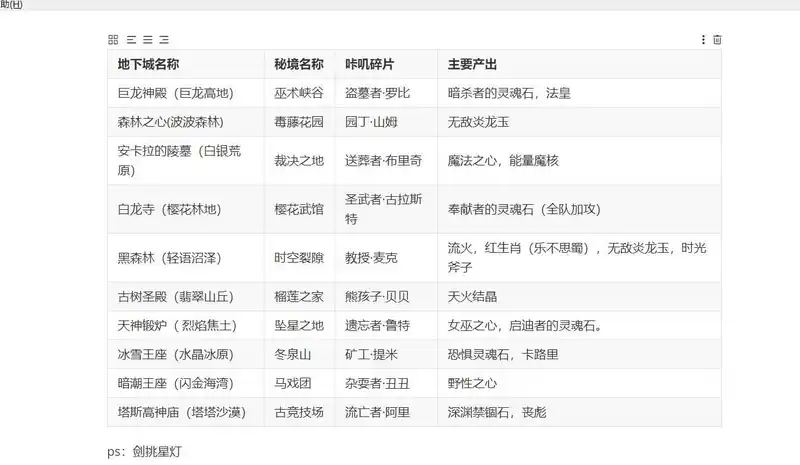
Task: Align table right using third alignment icon
Action: click(164, 40)
